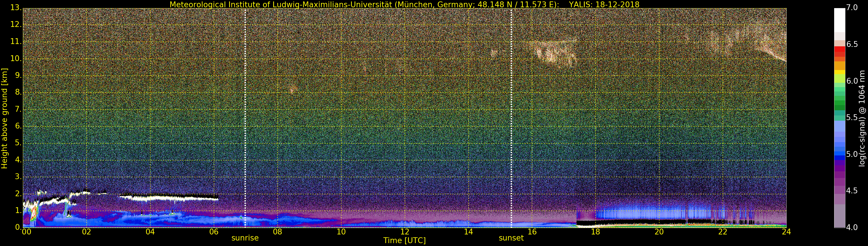Click the '7.0' colorbar tick label
868x246 pixels.
(x=852, y=8)
